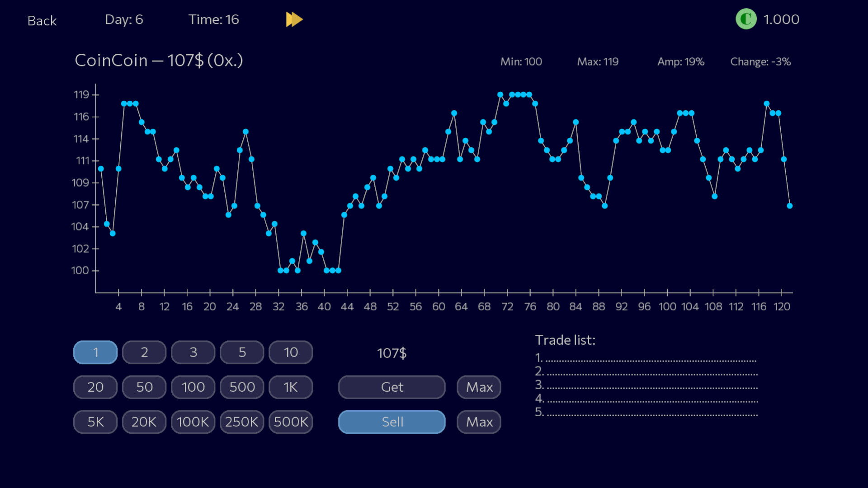Select quantity preset 5
This screenshot has width=868, height=488.
pyautogui.click(x=241, y=352)
